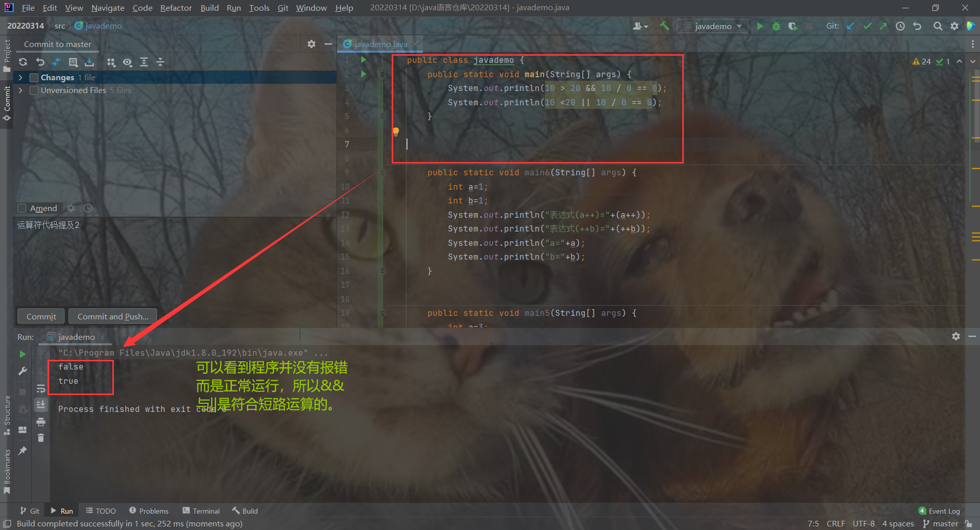The image size is (980, 530).
Task: Open the Project tool window sidebar
Action: [7, 56]
